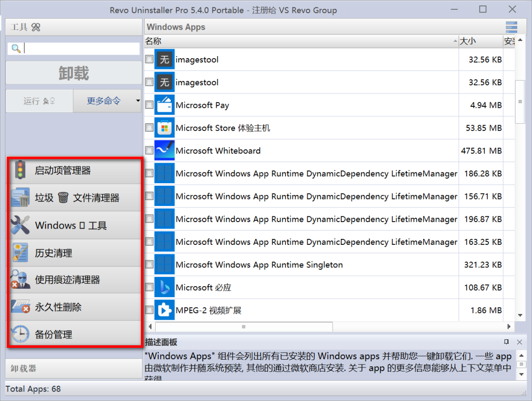Click the icon of the 156.71 KB runtime entry
Viewport: 532px width, 401px height.
[165, 196]
